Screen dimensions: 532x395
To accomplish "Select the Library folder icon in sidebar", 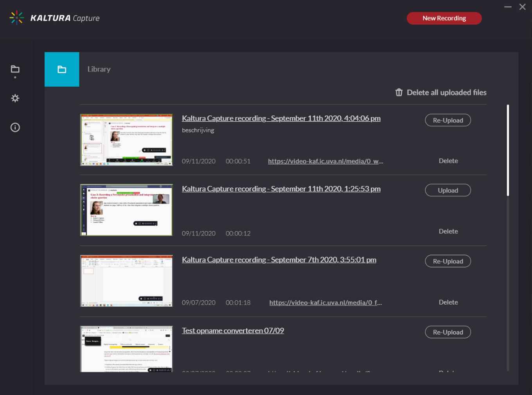I will (x=15, y=68).
